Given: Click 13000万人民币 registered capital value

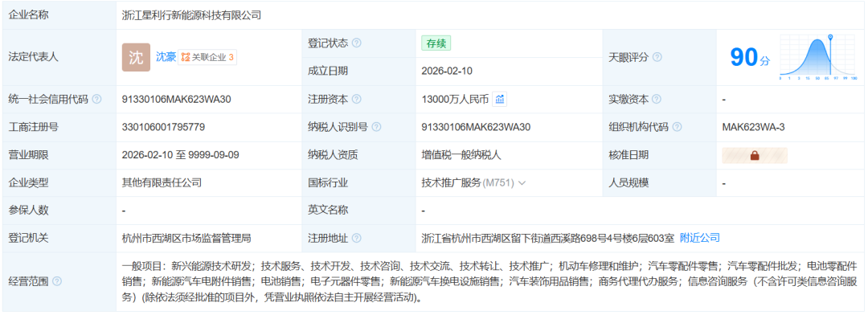Looking at the screenshot, I should pos(455,100).
